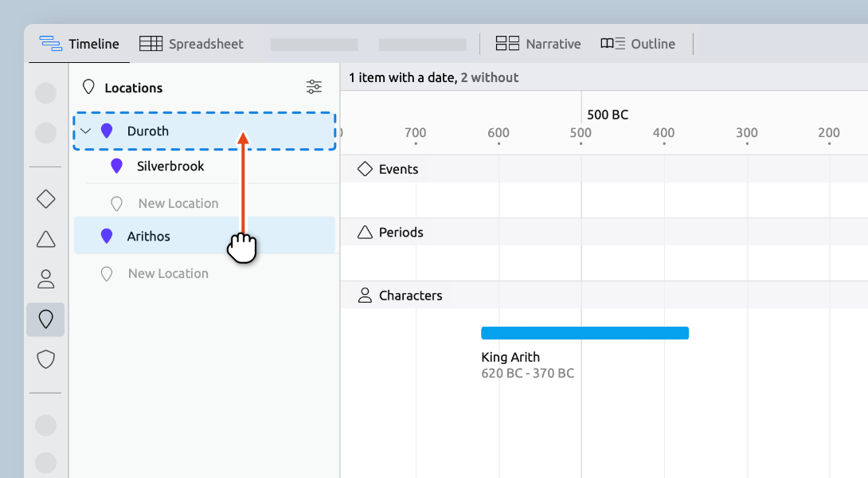Click the 620 BC - 370 BC date range
The height and width of the screenshot is (478, 868).
pos(527,374)
